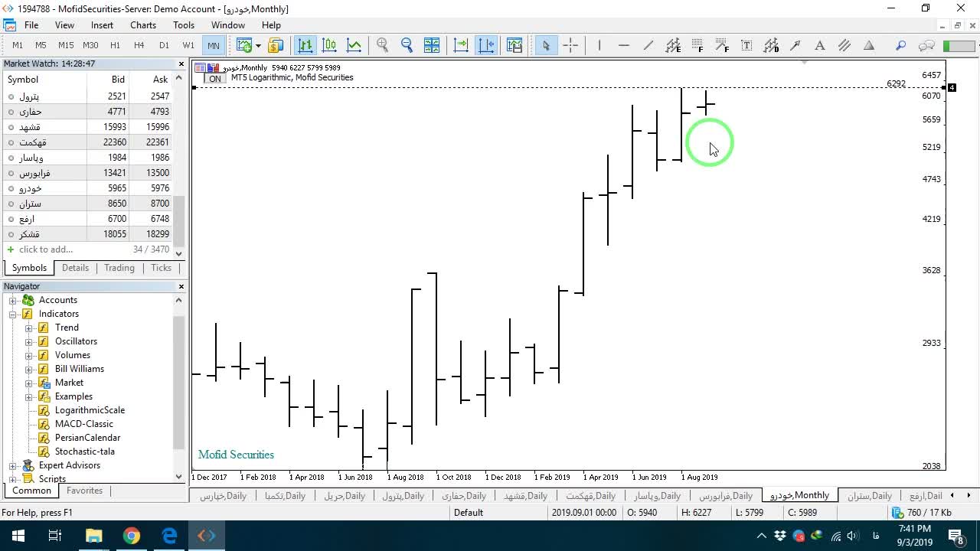Open the Charts menu
The width and height of the screenshot is (980, 551).
[x=143, y=25]
